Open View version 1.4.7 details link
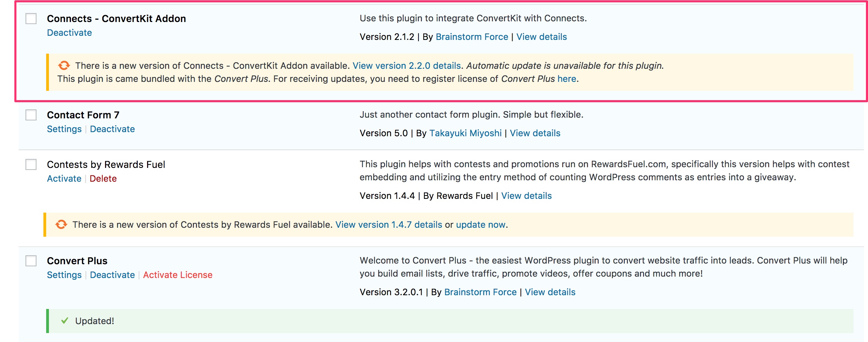 389,225
